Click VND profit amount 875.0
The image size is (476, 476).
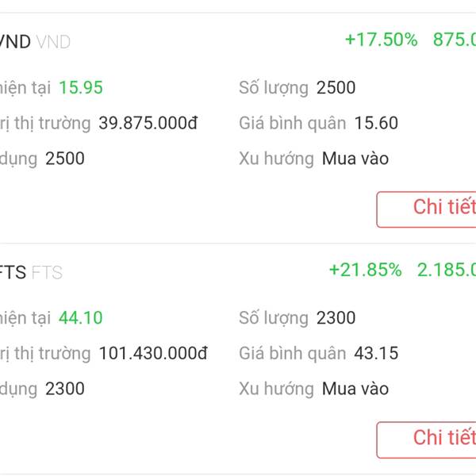tap(455, 40)
